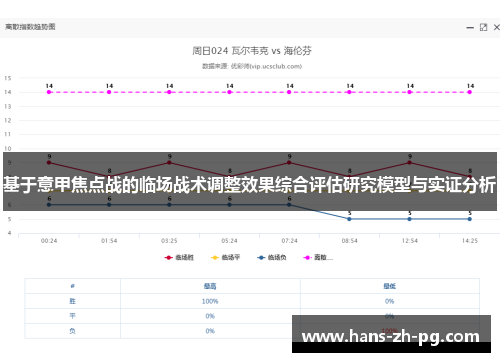Click the chart title 周日024 瓦尔韦克 vs 海伦芬
This screenshot has height=362, width=500.
coord(252,51)
